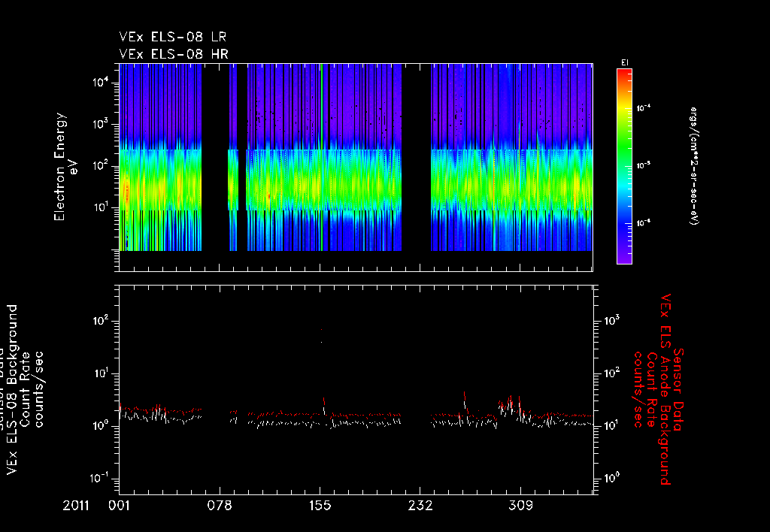Click the day tick label '078'
The image size is (770, 532).
[220, 506]
